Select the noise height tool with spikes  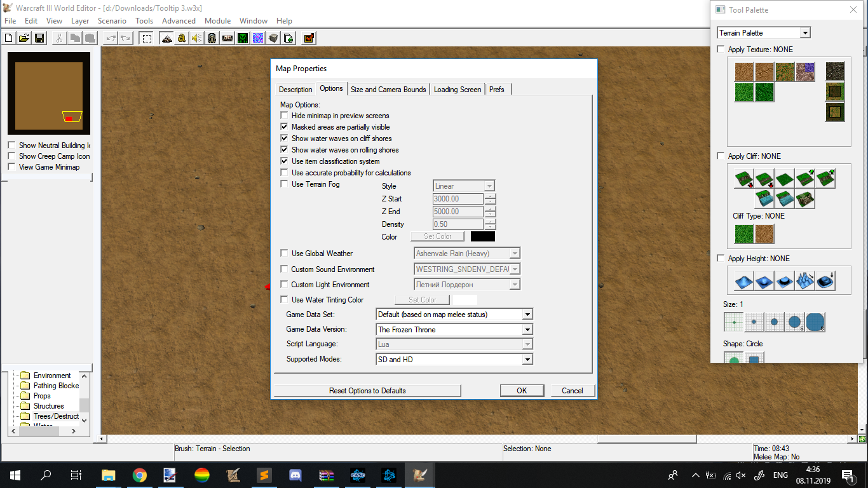click(805, 280)
